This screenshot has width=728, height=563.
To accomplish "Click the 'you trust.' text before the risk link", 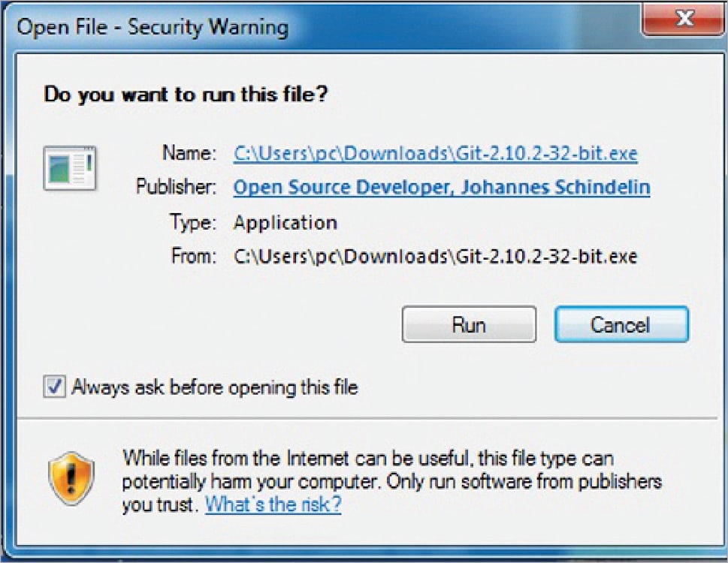I will pyautogui.click(x=161, y=504).
